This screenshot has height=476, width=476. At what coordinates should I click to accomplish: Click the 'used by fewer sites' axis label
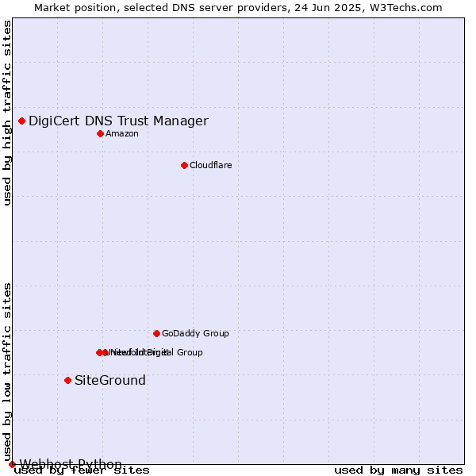(x=82, y=470)
